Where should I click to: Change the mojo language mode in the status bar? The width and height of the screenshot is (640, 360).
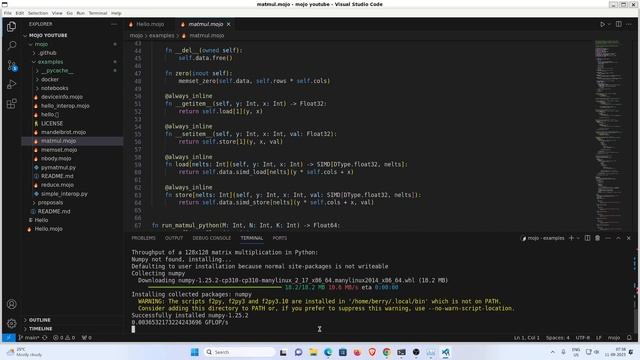pyautogui.click(x=614, y=338)
